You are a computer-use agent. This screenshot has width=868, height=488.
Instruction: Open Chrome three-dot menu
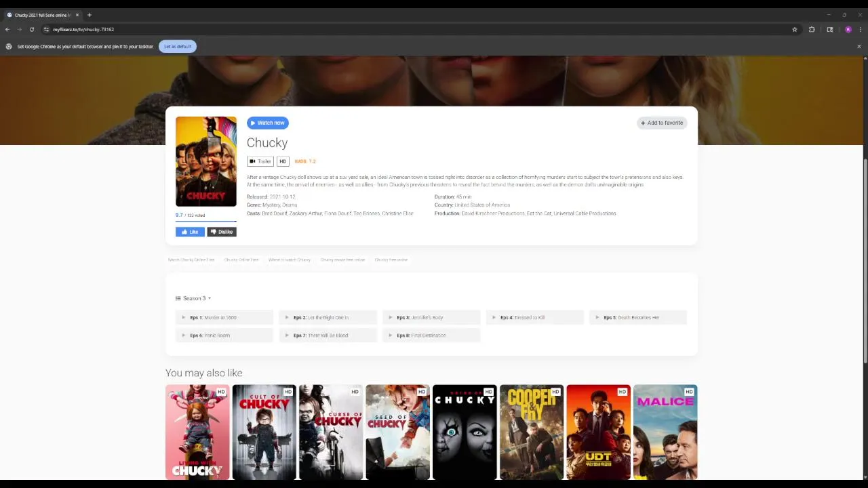(859, 30)
